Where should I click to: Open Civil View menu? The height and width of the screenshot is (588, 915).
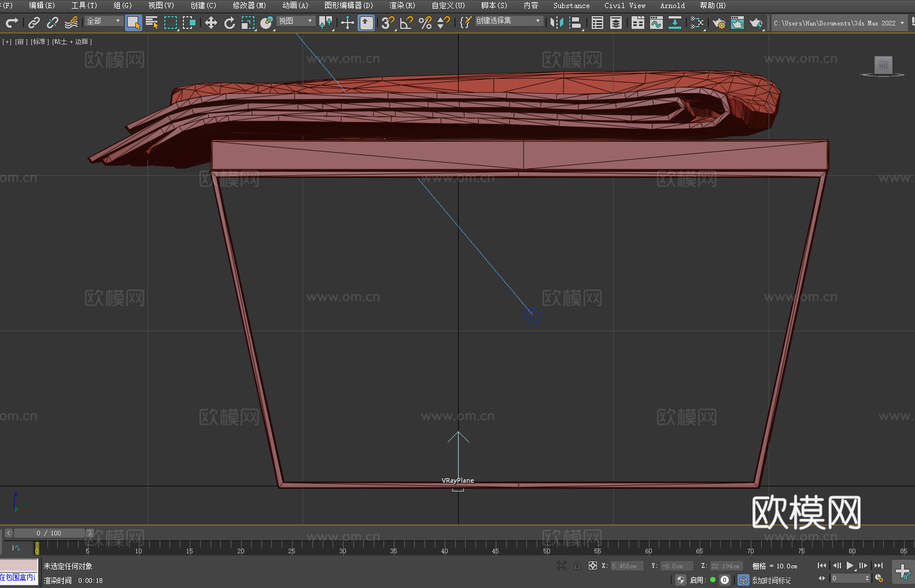tap(625, 5)
